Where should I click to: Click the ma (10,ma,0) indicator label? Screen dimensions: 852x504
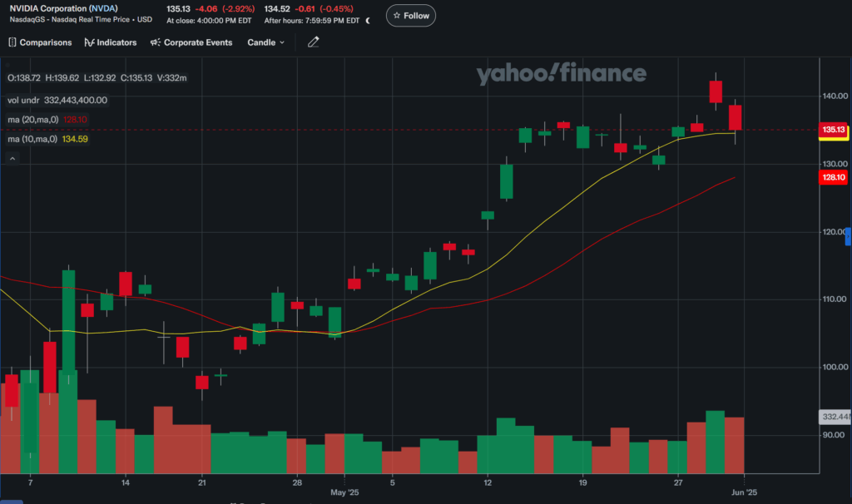32,139
